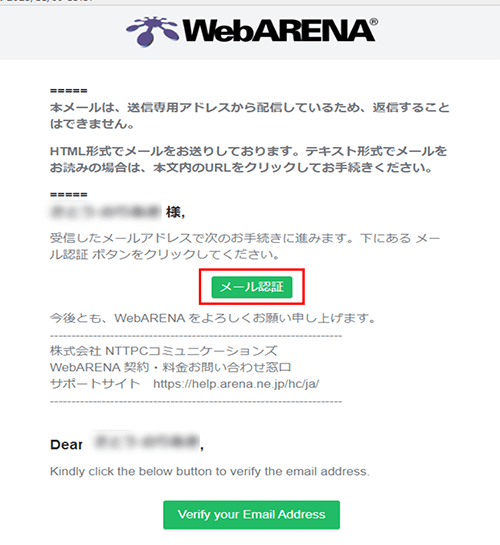Open the help.arena.ne.jp support site link
The image size is (500, 545).
pyautogui.click(x=236, y=384)
